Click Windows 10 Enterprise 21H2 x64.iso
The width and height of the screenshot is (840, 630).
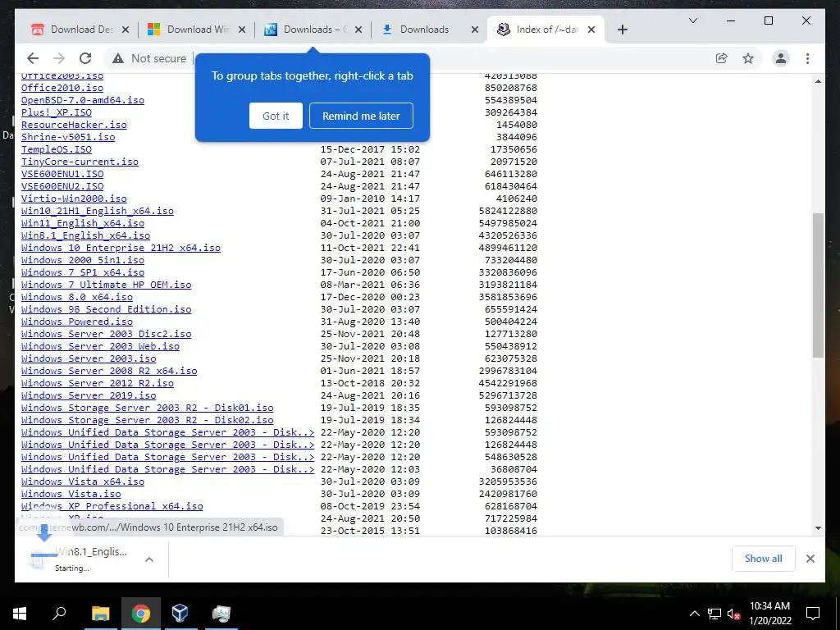(x=121, y=248)
